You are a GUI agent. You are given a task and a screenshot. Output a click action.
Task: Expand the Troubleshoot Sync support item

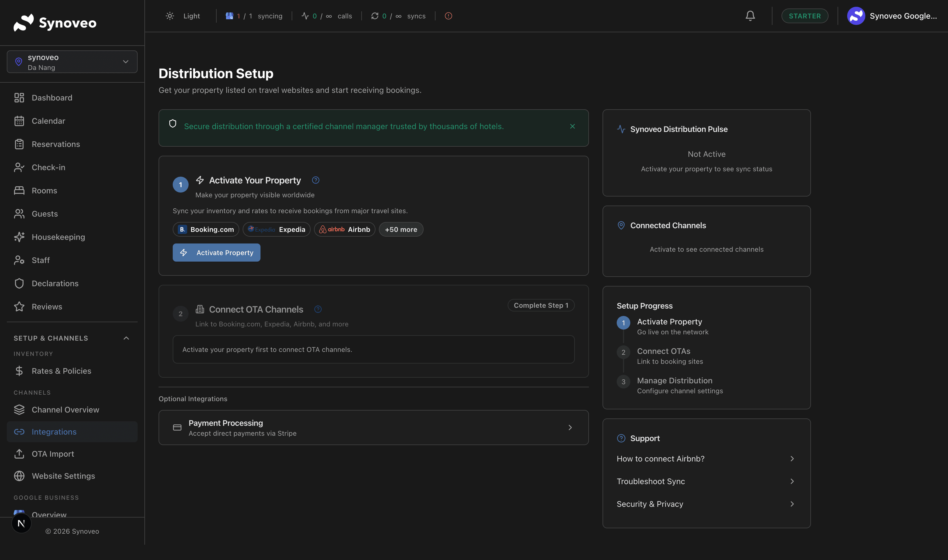click(706, 481)
